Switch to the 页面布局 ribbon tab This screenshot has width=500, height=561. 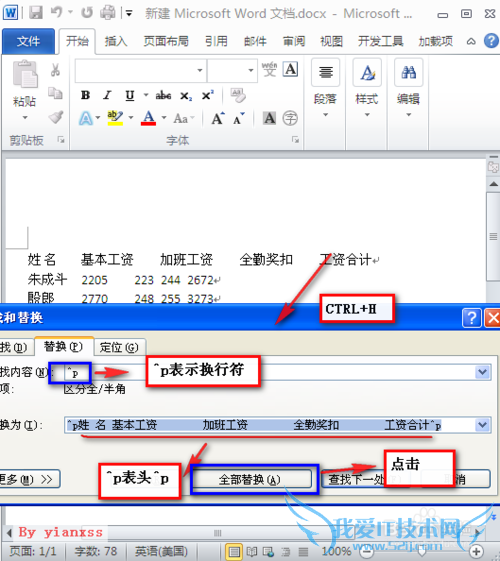click(166, 41)
